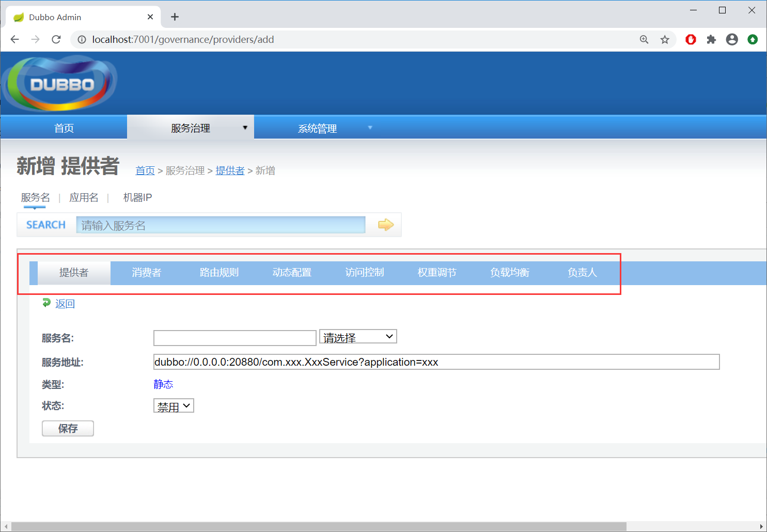
Task: Close the Dubbo Admin tab
Action: (150, 17)
